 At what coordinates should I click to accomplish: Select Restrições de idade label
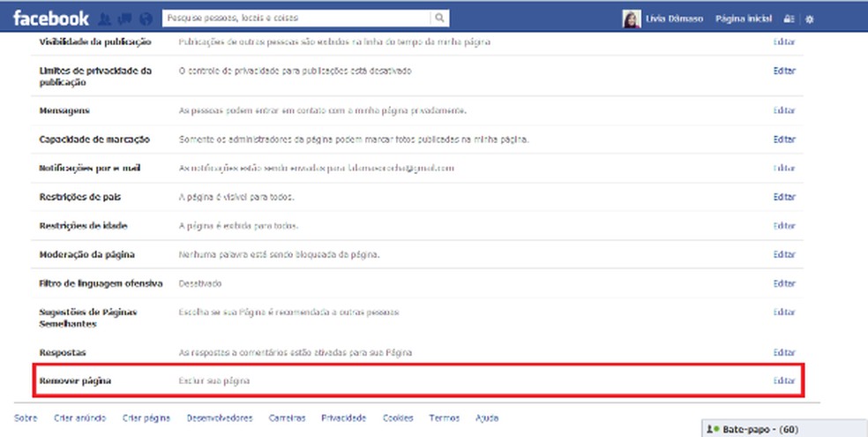84,226
